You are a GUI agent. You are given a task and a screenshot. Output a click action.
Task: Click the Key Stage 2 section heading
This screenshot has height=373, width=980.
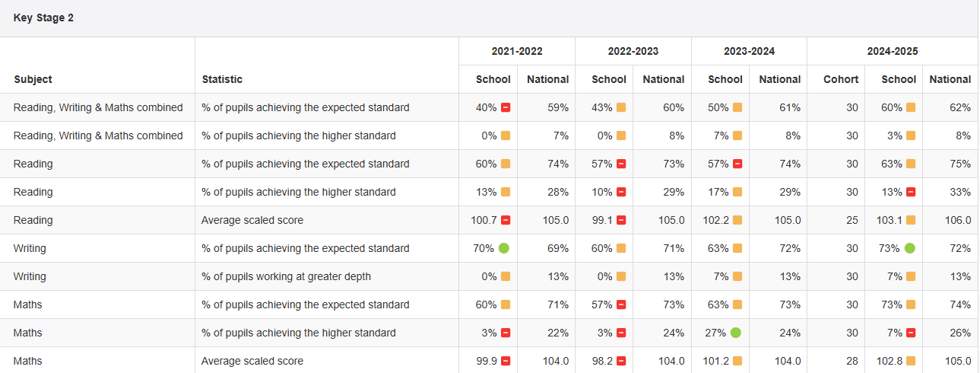tap(43, 18)
